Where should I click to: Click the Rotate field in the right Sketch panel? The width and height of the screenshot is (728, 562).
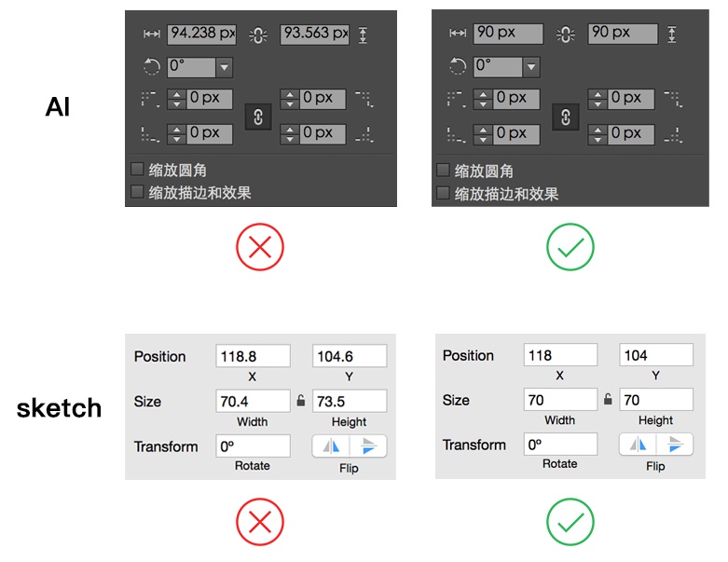coord(559,445)
